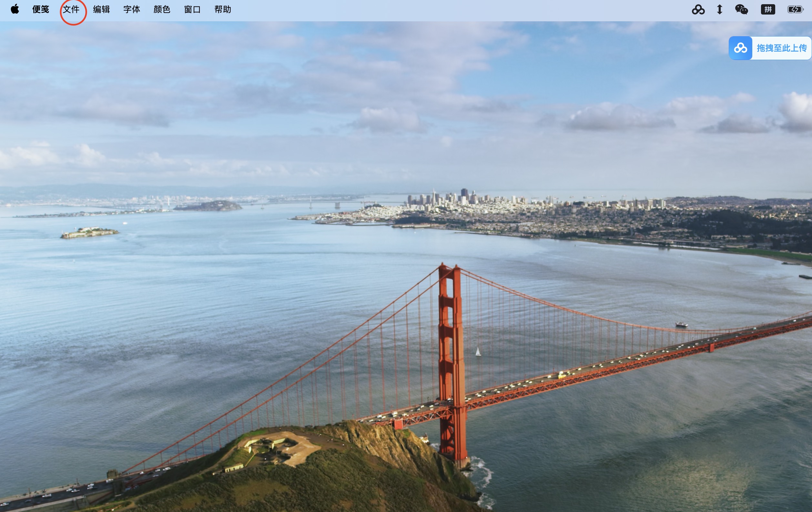812x512 pixels.
Task: Click the 拼 Pinyin input method icon
Action: tap(768, 9)
